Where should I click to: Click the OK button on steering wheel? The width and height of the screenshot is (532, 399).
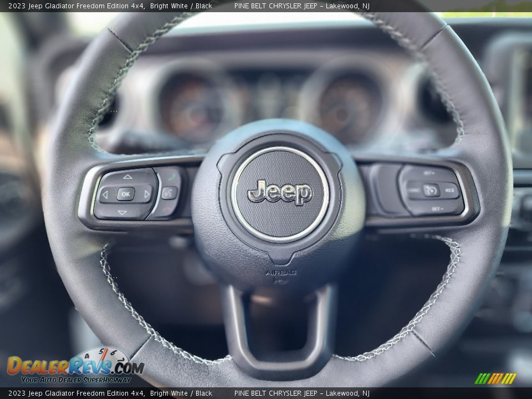(x=126, y=194)
